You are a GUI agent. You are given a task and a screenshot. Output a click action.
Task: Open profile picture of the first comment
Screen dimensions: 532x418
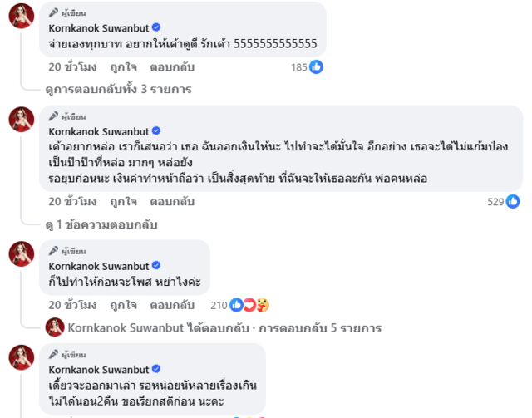coord(22,16)
